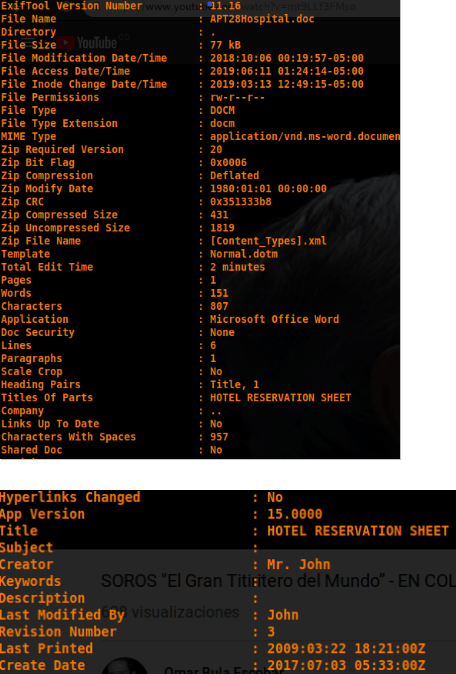Viewport: 456px width, 674px height.
Task: Click the Scale Crop label
Action: [32, 371]
